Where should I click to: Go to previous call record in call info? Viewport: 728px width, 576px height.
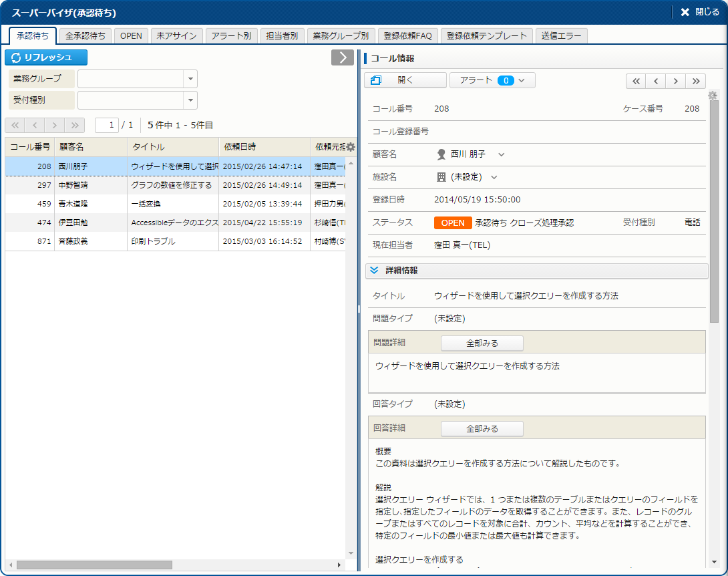point(656,81)
